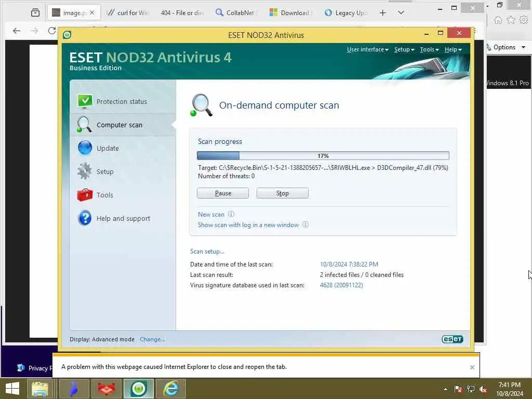Open a new browser tab

tap(383, 13)
